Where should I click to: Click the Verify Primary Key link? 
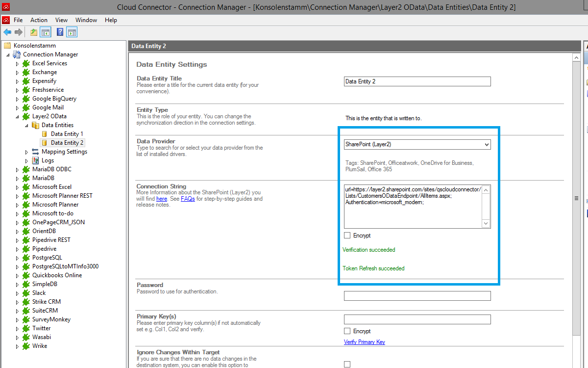pos(365,342)
